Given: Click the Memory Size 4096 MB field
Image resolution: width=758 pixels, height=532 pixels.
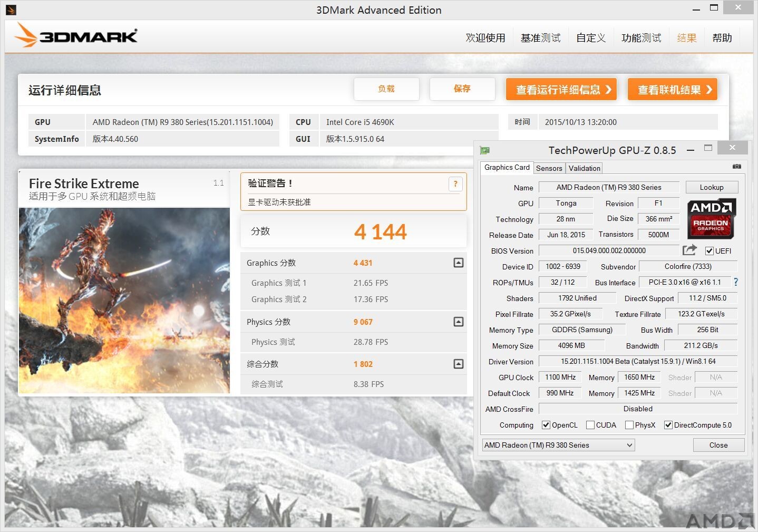Looking at the screenshot, I should pos(571,345).
